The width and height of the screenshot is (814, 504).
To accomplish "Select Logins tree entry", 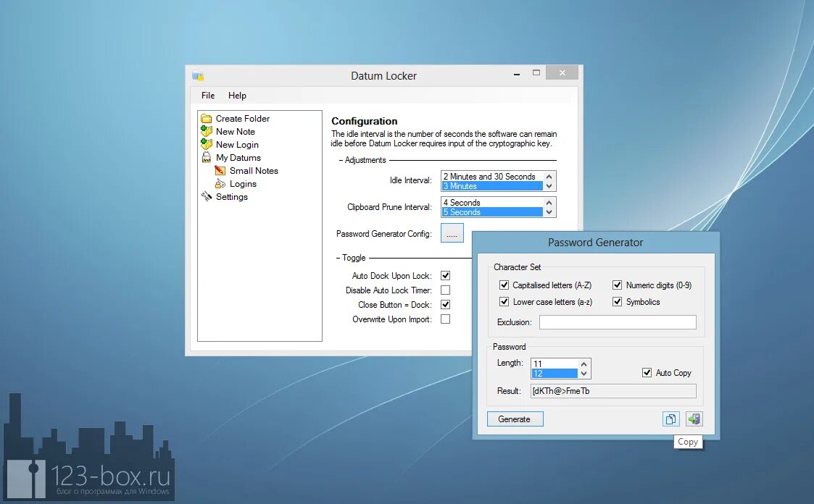I will click(243, 183).
